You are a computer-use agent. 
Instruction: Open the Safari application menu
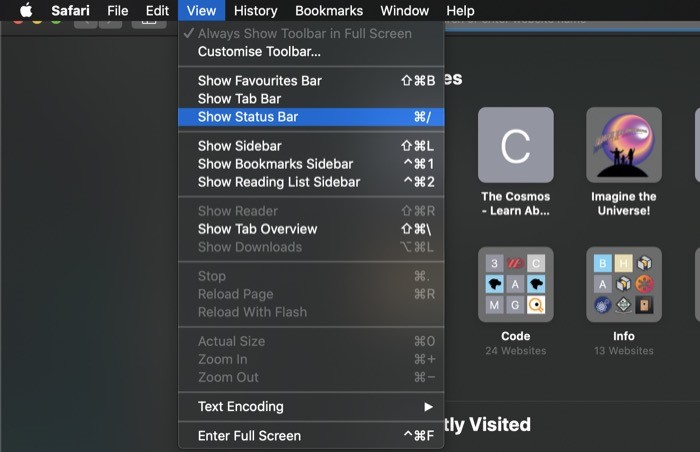70,10
